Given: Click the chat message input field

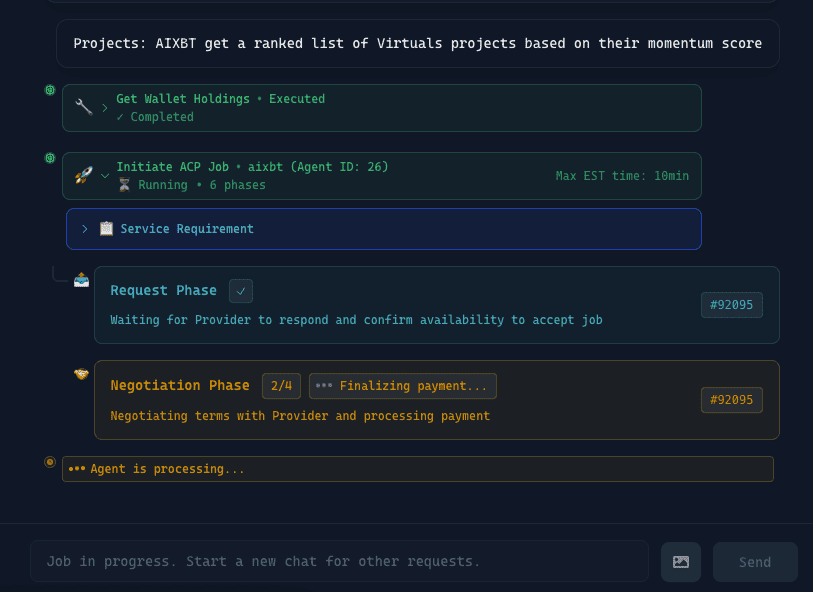Looking at the screenshot, I should pos(339,562).
